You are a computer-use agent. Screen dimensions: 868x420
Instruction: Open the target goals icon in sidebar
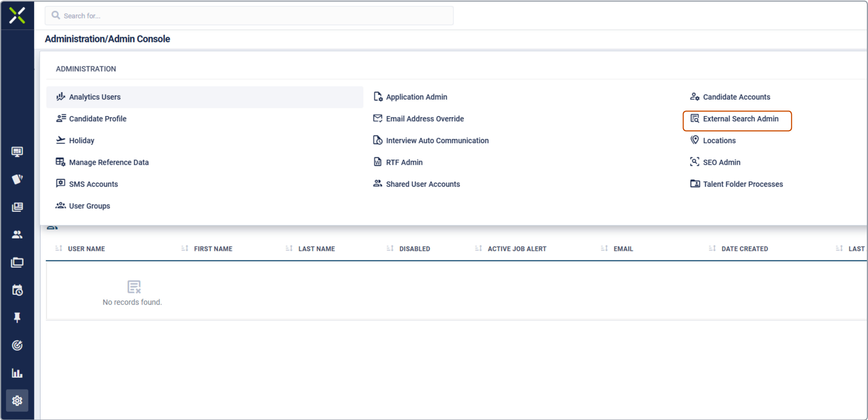coord(17,345)
